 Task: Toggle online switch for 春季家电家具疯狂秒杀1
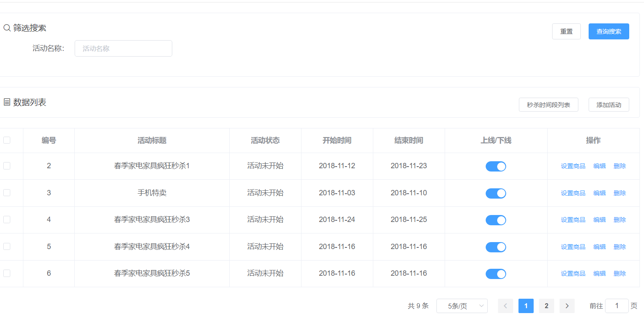[x=496, y=166]
